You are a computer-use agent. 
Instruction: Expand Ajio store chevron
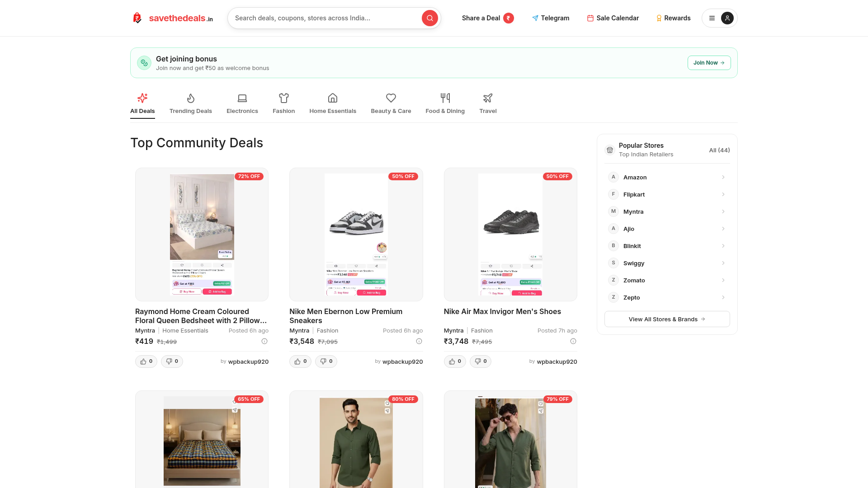pyautogui.click(x=723, y=229)
